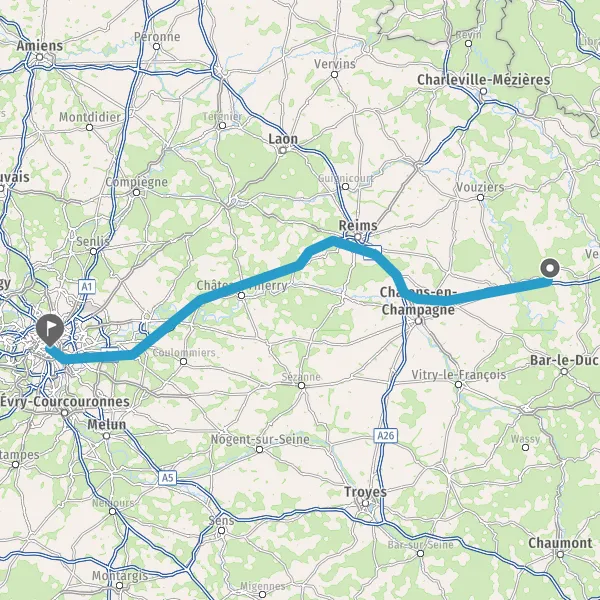Click the Troyes city dot marker

[x=365, y=503]
